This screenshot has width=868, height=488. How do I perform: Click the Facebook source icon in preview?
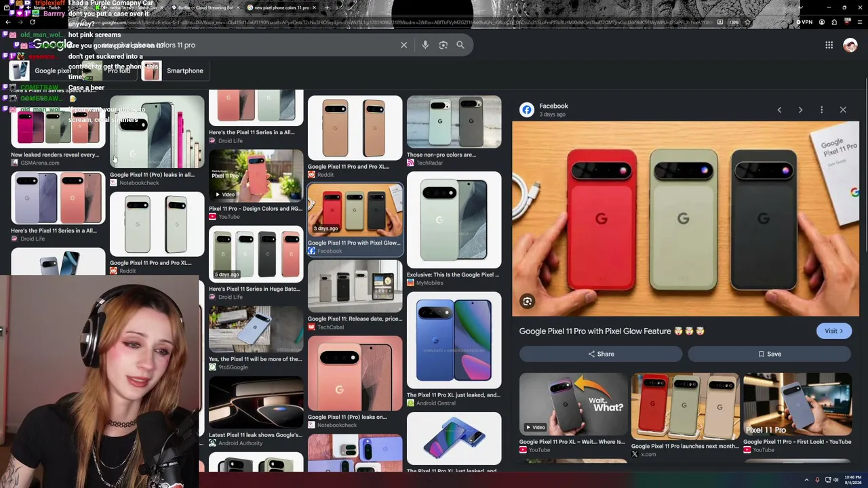(x=527, y=110)
